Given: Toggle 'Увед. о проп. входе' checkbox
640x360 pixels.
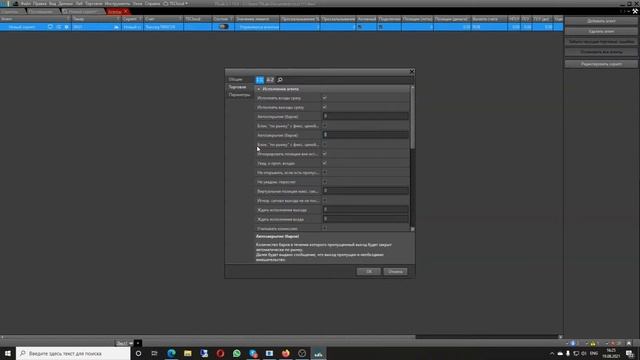Looking at the screenshot, I should click(324, 163).
